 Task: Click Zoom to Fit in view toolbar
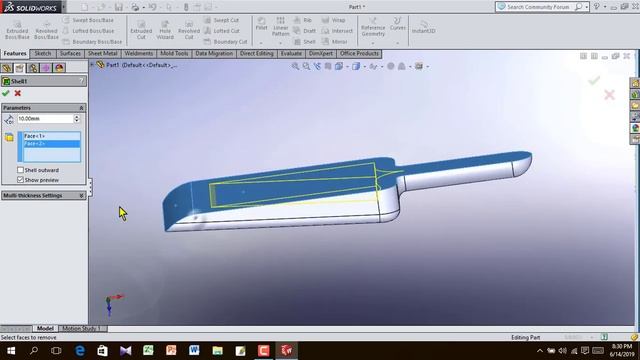click(295, 66)
